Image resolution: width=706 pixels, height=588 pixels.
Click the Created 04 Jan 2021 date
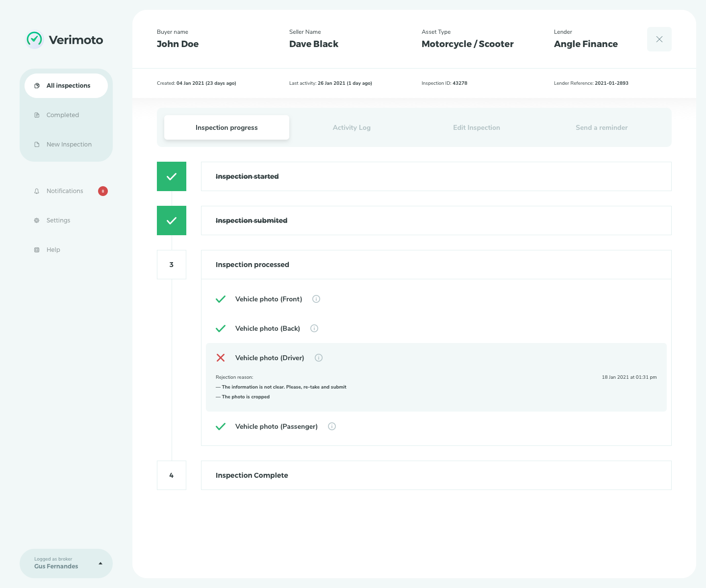(x=197, y=83)
